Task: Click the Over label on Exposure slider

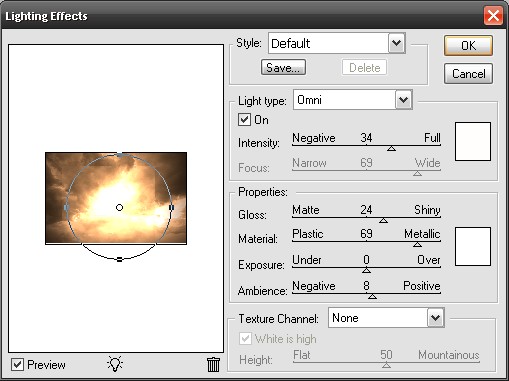Action: tap(429, 260)
